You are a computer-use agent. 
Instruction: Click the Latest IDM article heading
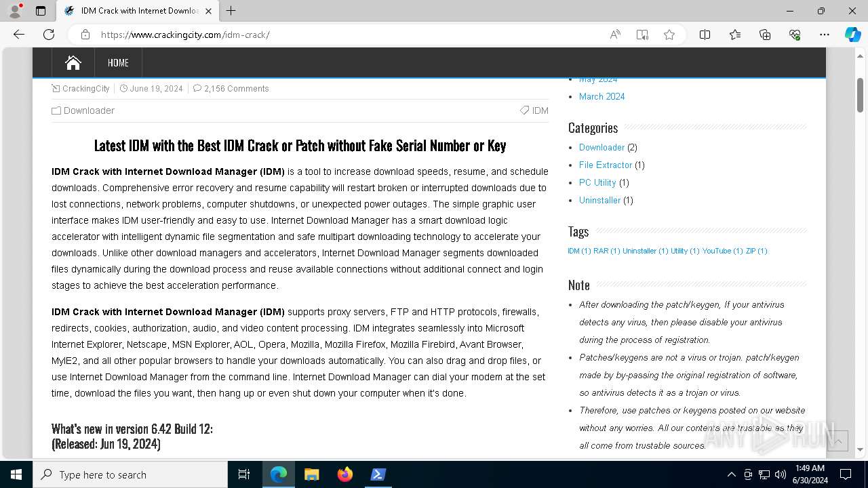tap(300, 146)
